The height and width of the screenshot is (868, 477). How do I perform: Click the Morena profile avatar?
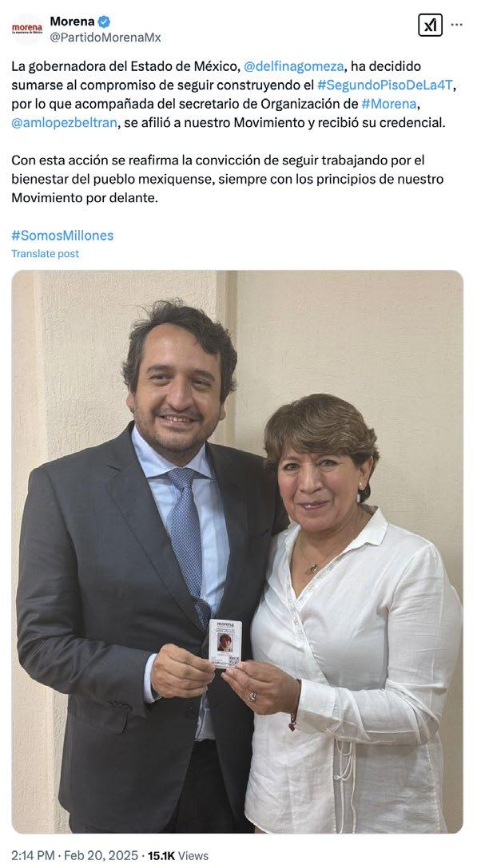[27, 29]
